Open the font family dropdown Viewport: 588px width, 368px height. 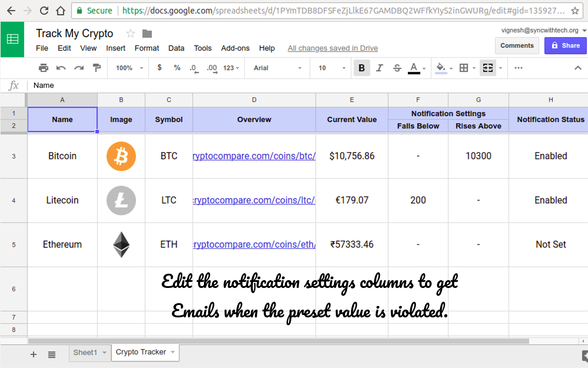(276, 68)
